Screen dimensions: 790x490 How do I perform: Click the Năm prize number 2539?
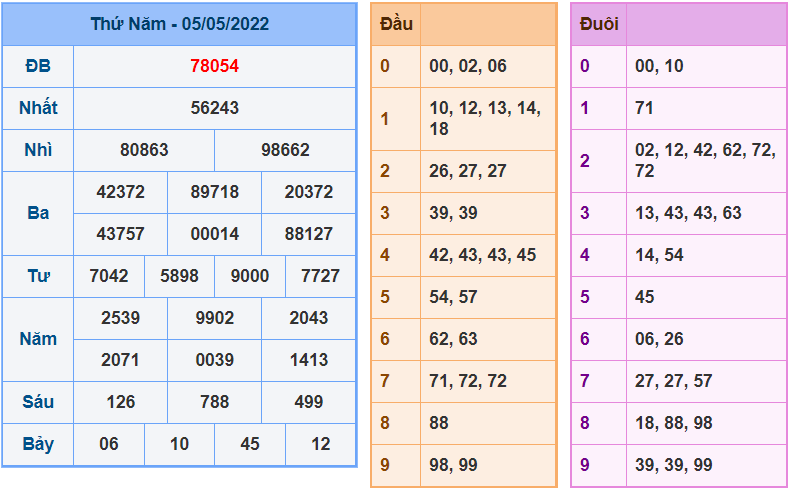tap(120, 318)
